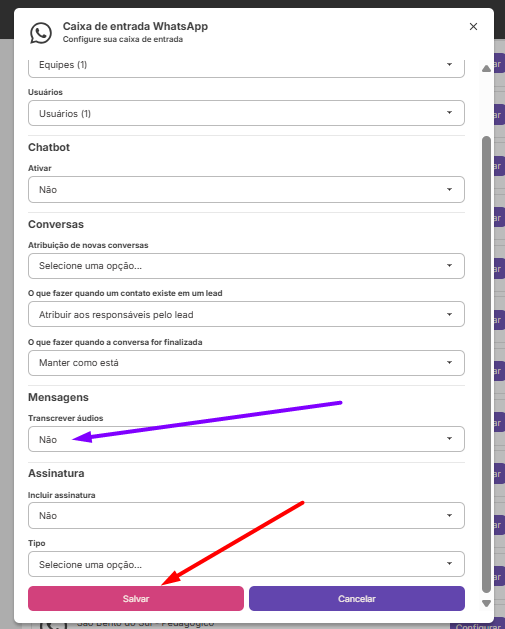Viewport: 505px width, 629px height.
Task: Expand the Usuários (1) dropdown
Action: coord(246,113)
